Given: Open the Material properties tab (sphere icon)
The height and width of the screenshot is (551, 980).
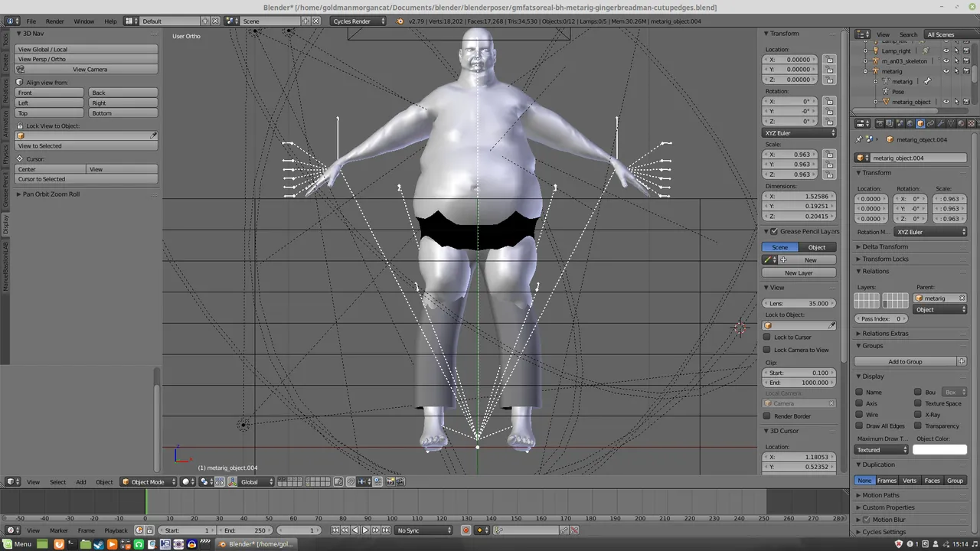Looking at the screenshot, I should [x=961, y=123].
